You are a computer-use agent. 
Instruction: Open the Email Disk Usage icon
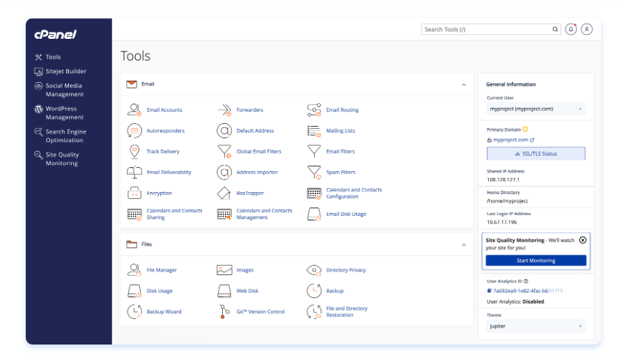pos(314,214)
